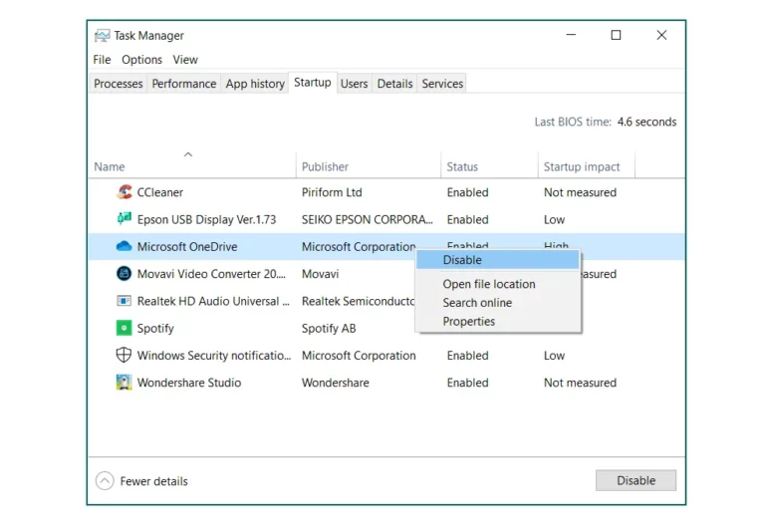Select Realtek HD Audio Universal entry
Image resolution: width=765 pixels, height=532 pixels.
pos(213,301)
